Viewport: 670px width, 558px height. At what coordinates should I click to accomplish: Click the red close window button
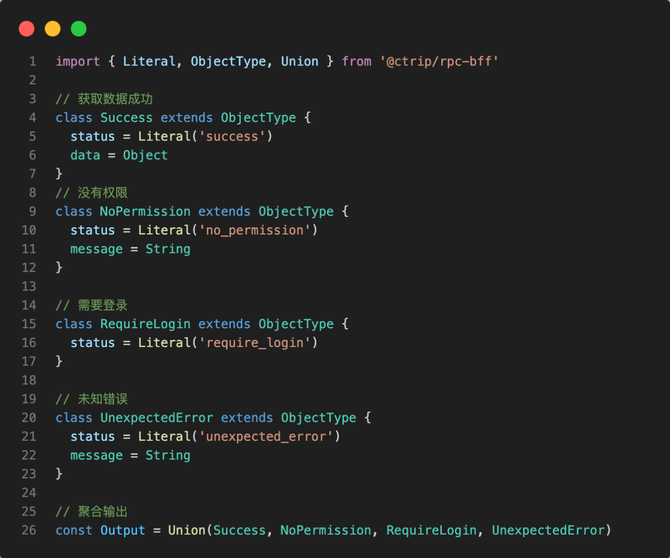tap(27, 29)
